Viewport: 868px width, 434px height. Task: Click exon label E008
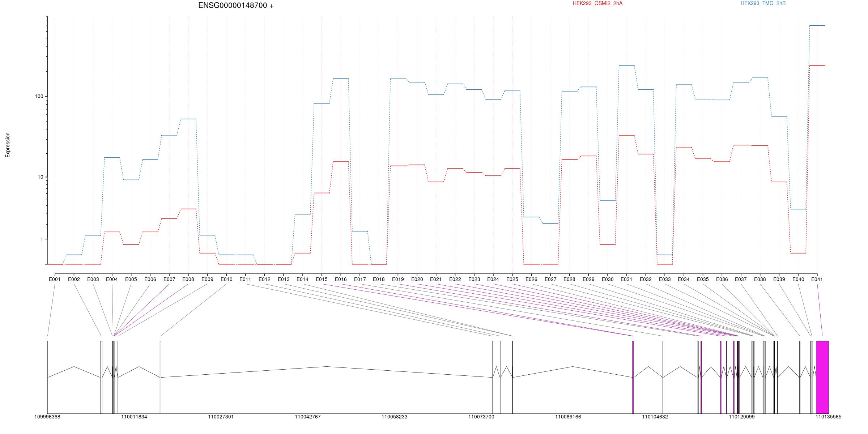[188, 279]
